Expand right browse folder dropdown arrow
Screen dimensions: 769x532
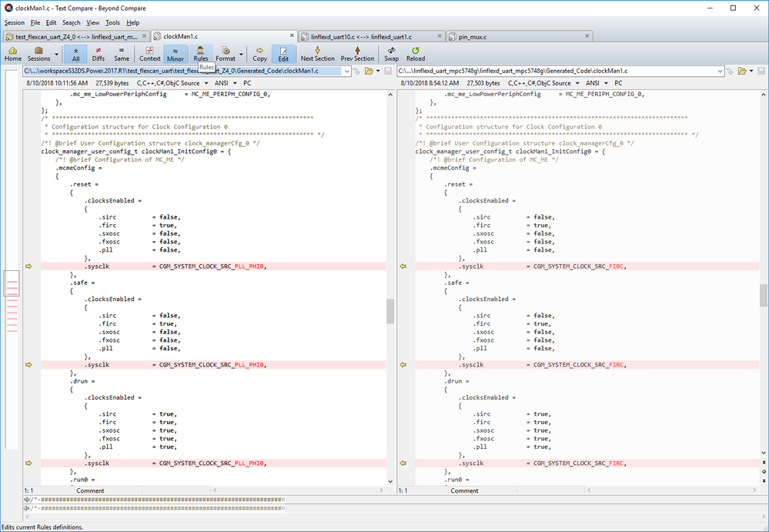(751, 71)
